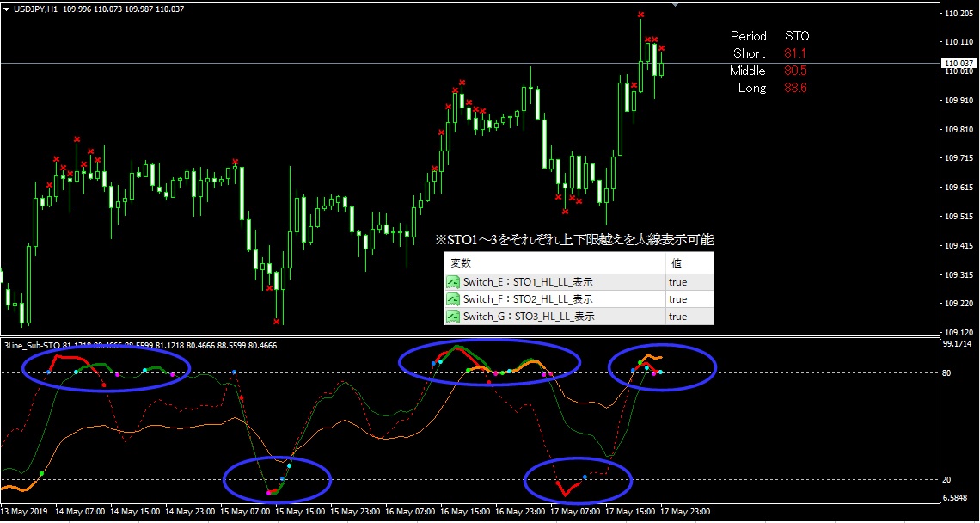Click the 109.120 price scale label
980x523 pixels.
[960, 332]
